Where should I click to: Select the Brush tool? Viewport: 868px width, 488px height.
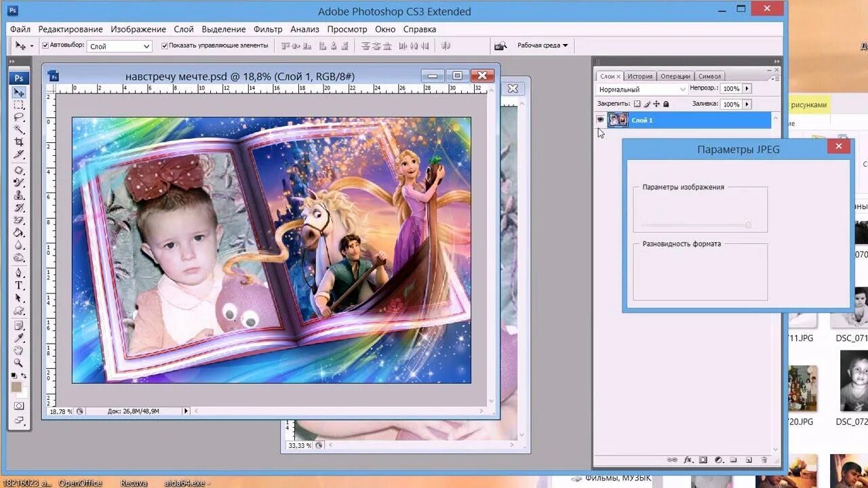[19, 182]
